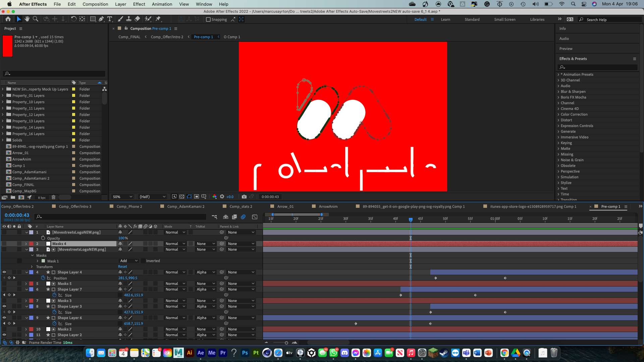Switch to Comp_Phone 2 timeline tab
The width and height of the screenshot is (644, 362).
(129, 206)
